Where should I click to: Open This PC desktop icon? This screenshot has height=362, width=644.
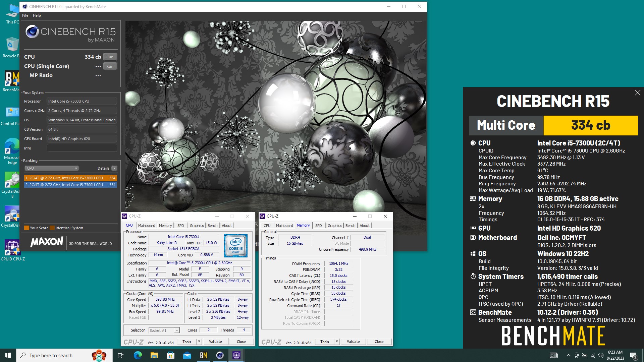coord(12,14)
